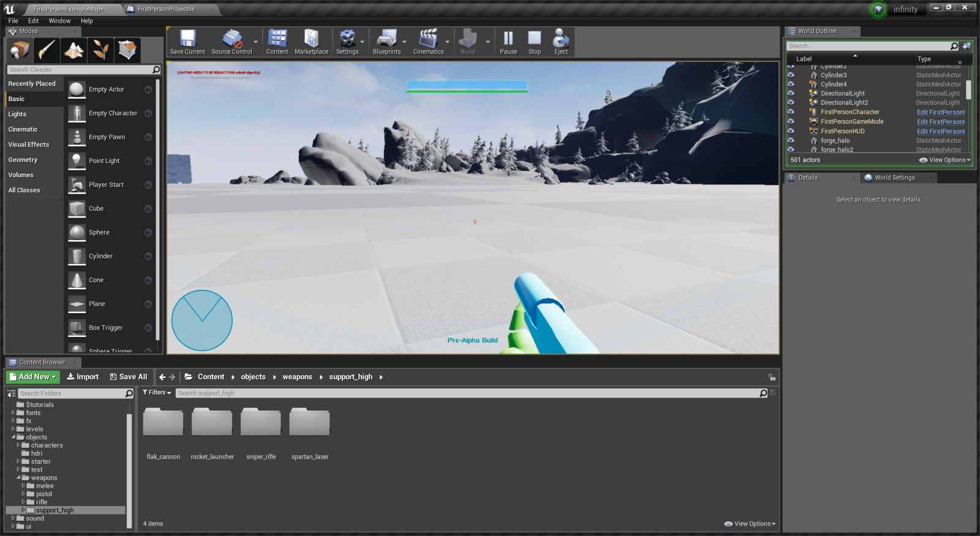980x536 pixels.
Task: Click the Box Trigger icon
Action: coord(77,328)
